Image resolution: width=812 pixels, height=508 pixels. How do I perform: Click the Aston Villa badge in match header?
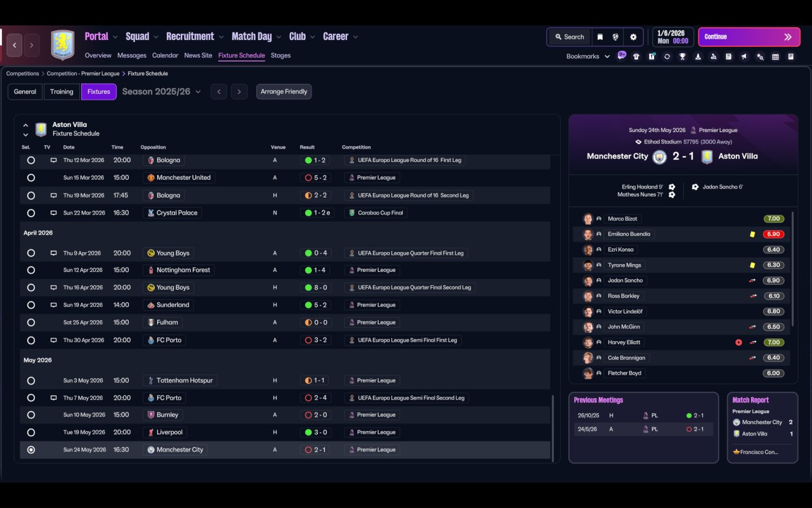(707, 156)
